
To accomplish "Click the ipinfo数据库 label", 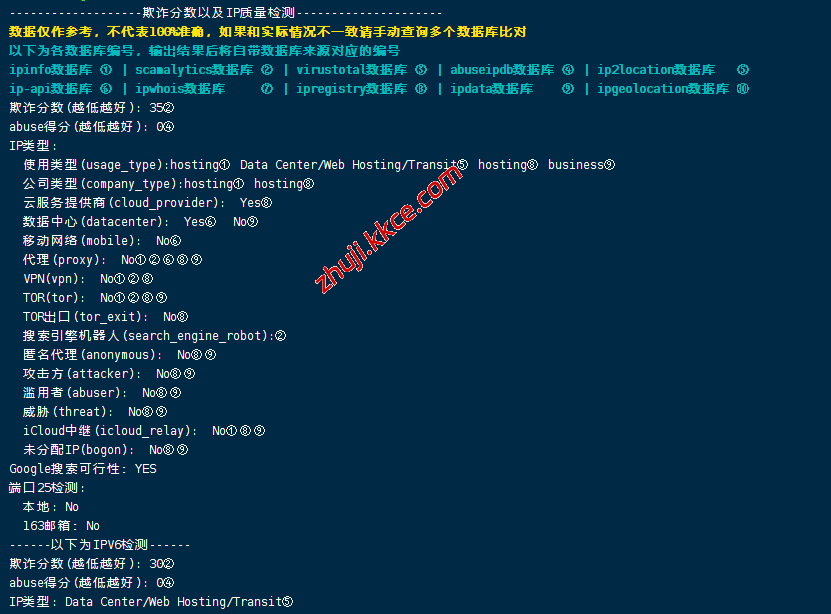I will (x=50, y=70).
